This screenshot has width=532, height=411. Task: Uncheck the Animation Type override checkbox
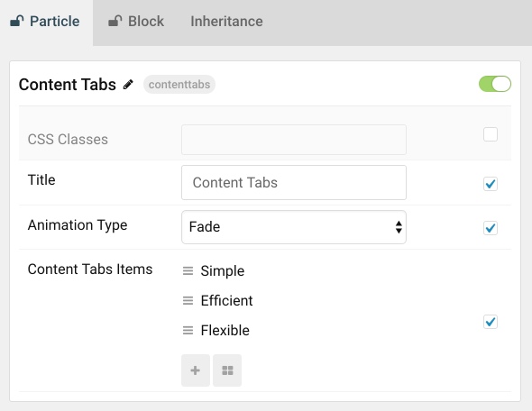(x=491, y=228)
